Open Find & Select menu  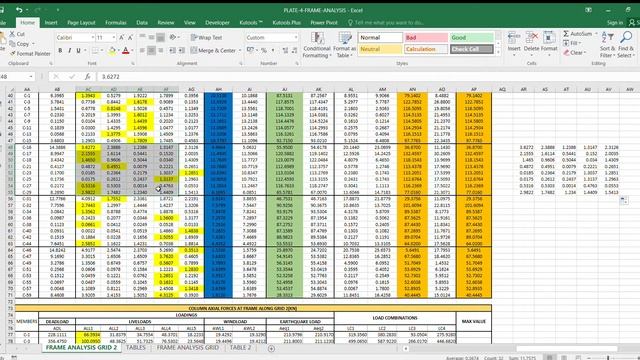[x=626, y=44]
